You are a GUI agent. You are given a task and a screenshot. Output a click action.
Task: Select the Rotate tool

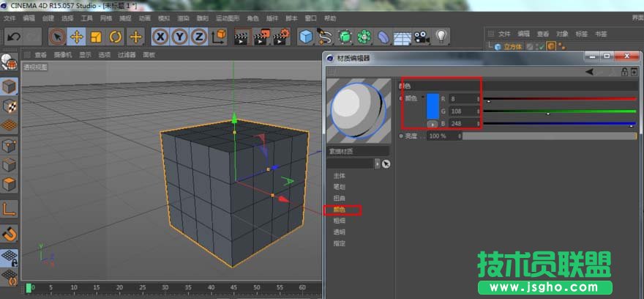point(115,37)
